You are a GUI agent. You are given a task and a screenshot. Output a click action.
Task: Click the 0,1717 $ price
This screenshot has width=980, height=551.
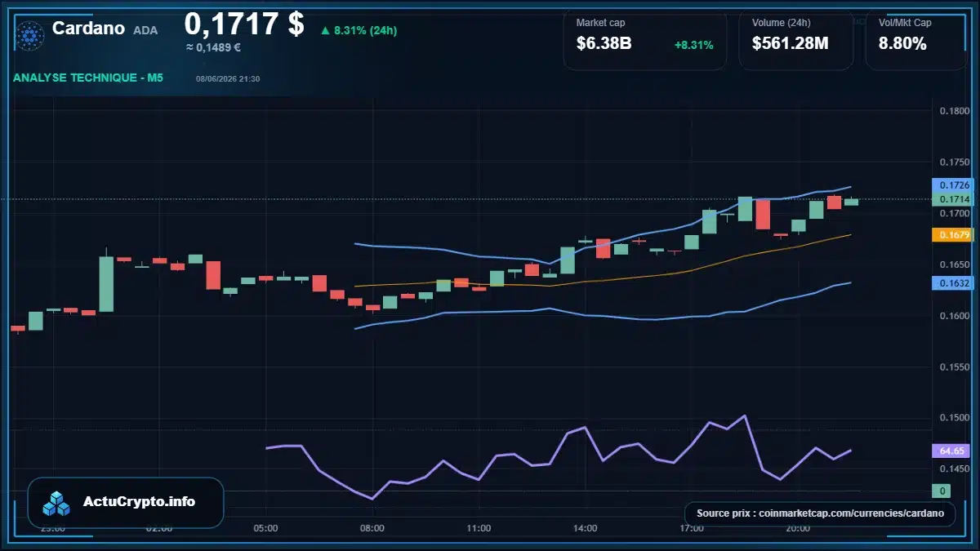coord(244,24)
